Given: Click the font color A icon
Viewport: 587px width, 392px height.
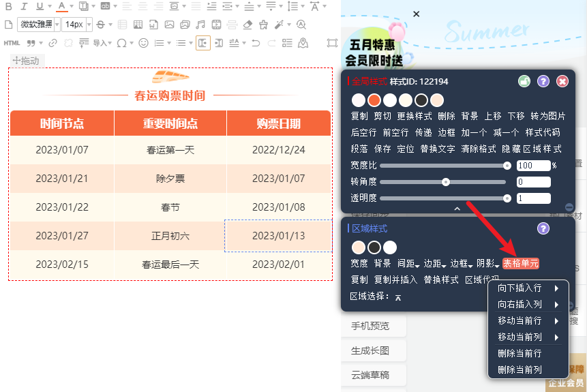Looking at the screenshot, I should pos(62,6).
